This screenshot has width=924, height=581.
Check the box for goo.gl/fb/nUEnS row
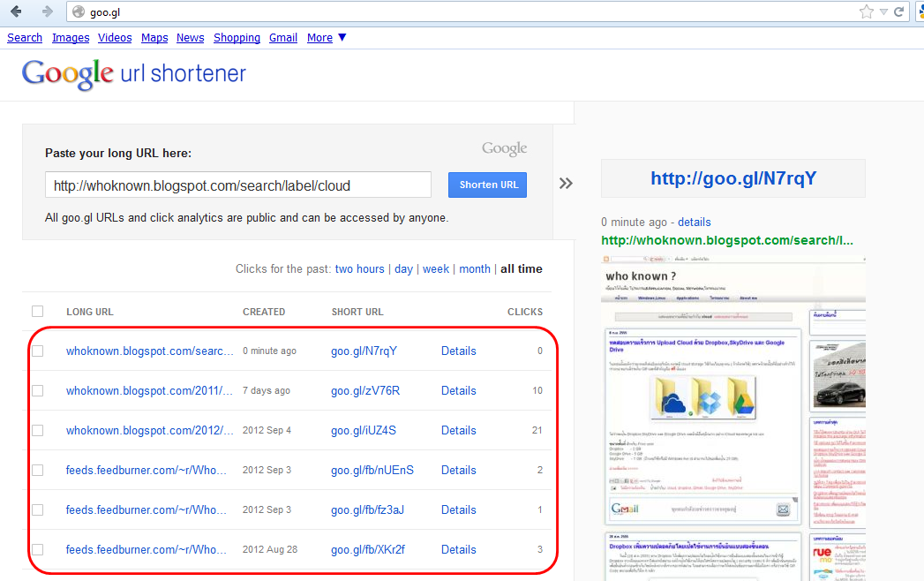click(38, 470)
